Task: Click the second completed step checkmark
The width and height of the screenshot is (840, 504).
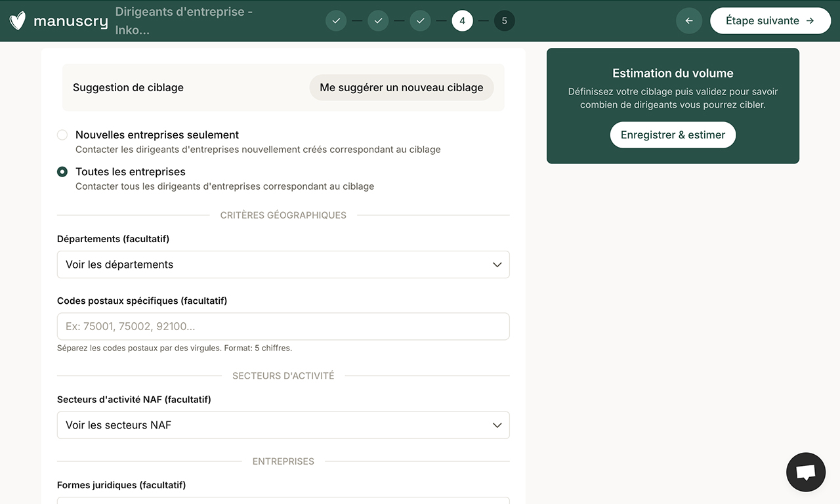Action: [x=378, y=21]
